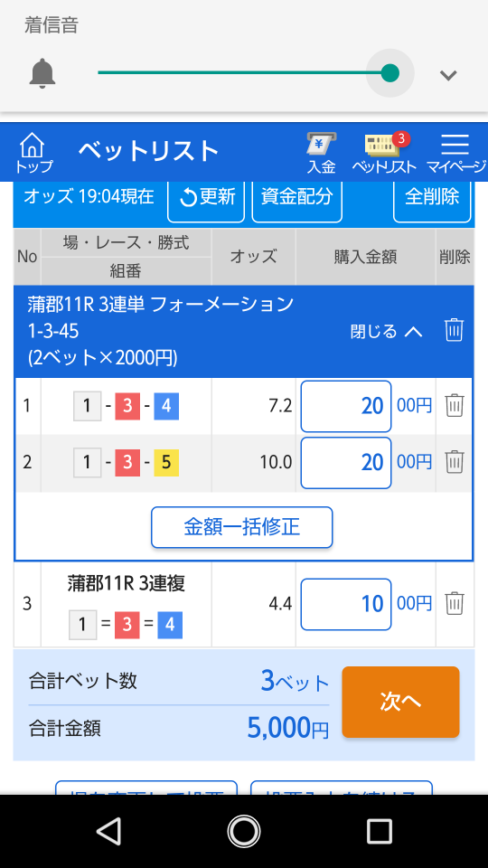Viewport: 488px width, 868px height.
Task: Delete bet 1-3-5 trash icon
Action: [455, 462]
